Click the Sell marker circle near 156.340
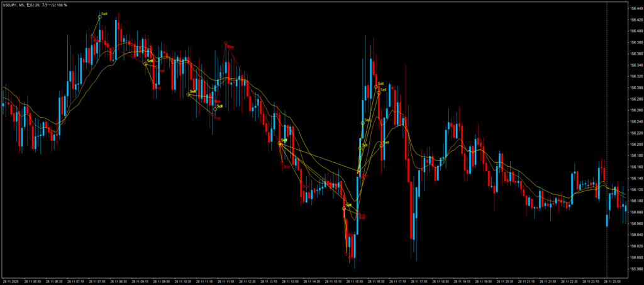644x285 pixels. click(x=145, y=64)
